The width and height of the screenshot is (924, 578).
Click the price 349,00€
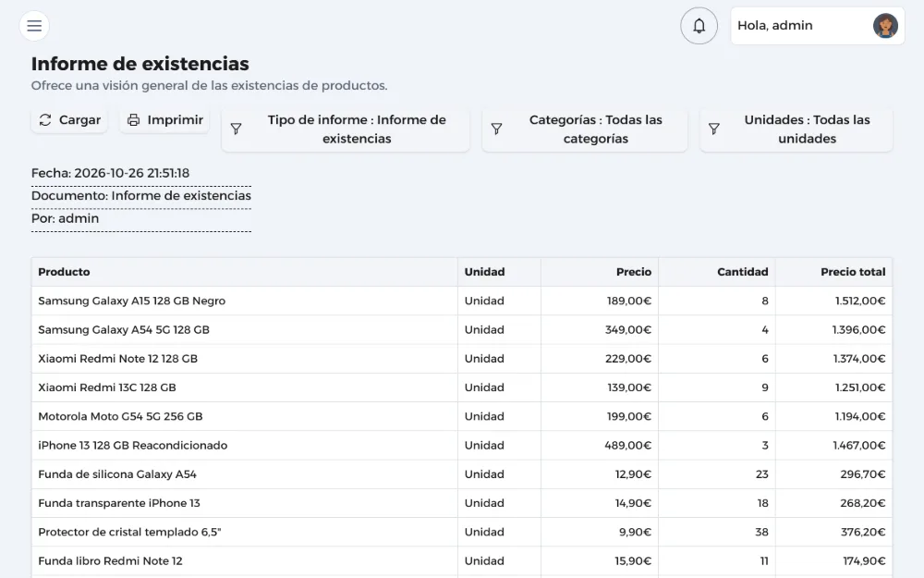[x=628, y=330]
